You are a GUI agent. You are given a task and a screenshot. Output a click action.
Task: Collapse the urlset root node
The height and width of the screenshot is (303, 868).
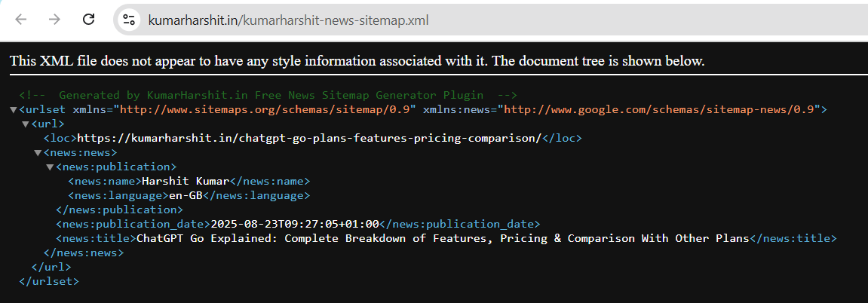click(x=14, y=109)
